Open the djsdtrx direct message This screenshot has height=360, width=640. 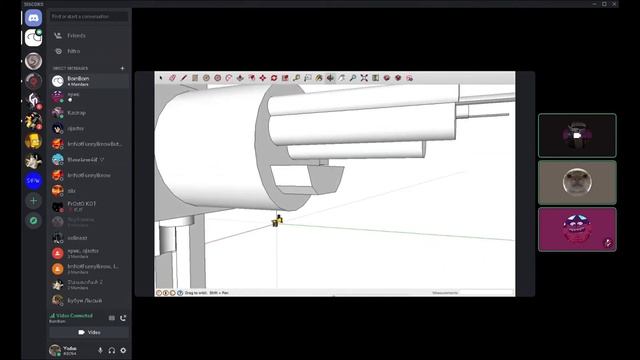coord(89,128)
